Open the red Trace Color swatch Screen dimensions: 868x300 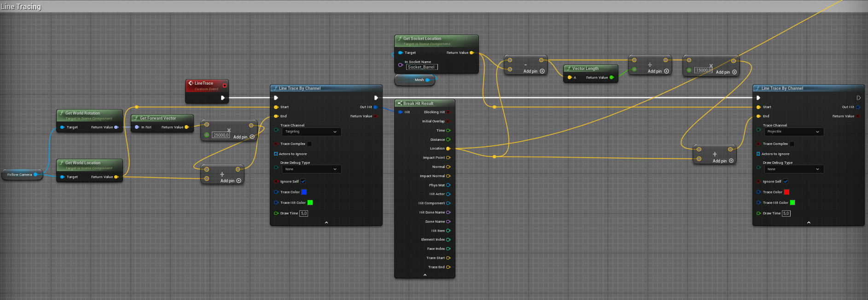click(786, 192)
